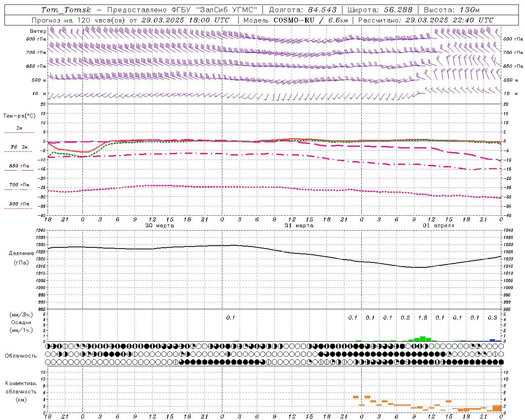Click the 31 марта date label

pyautogui.click(x=299, y=226)
